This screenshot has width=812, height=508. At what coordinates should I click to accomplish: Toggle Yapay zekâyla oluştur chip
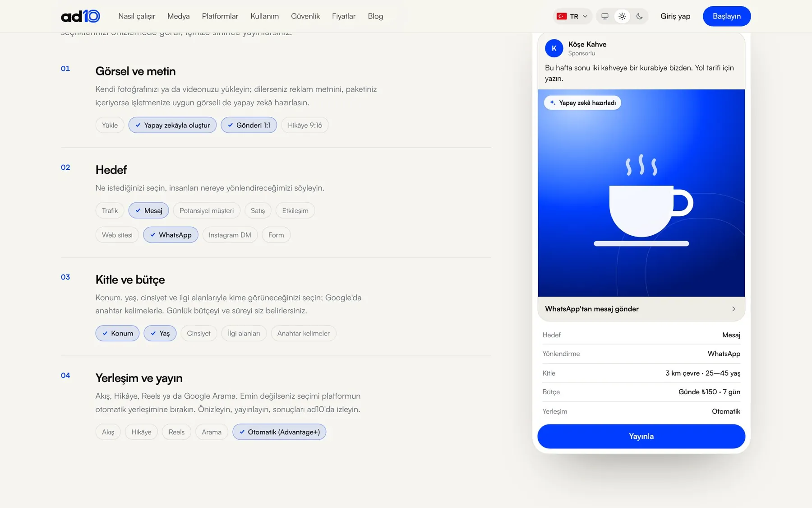pos(172,125)
